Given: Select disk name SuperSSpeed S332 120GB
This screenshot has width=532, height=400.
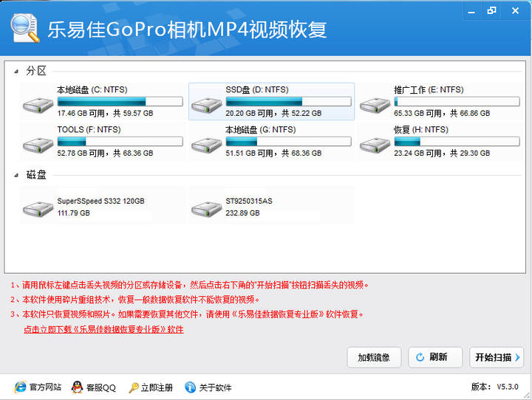Looking at the screenshot, I should [x=100, y=201].
